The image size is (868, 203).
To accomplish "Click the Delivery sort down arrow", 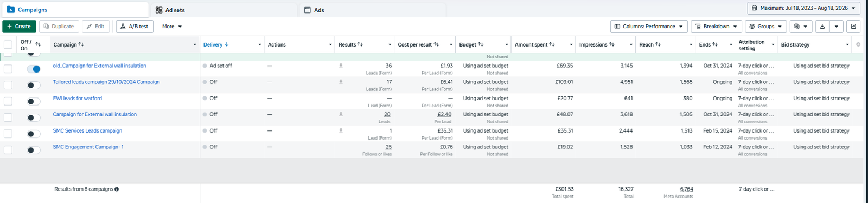I will (227, 44).
